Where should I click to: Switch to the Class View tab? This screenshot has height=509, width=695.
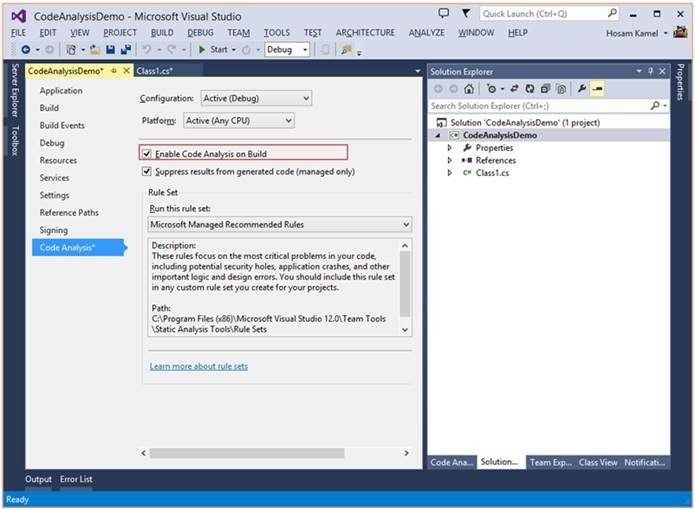(x=598, y=462)
